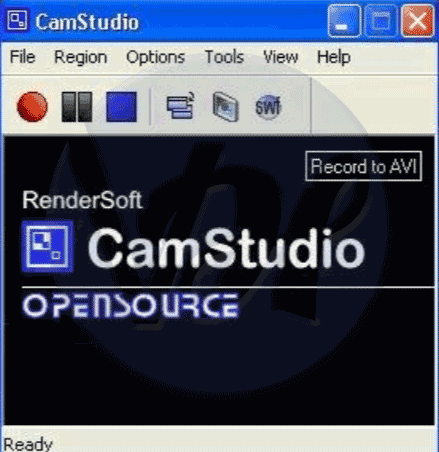Show the View menu
The image size is (439, 452).
[x=281, y=57]
